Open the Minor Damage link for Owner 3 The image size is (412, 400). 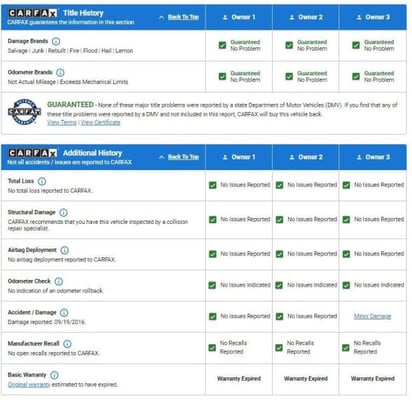[x=372, y=316]
